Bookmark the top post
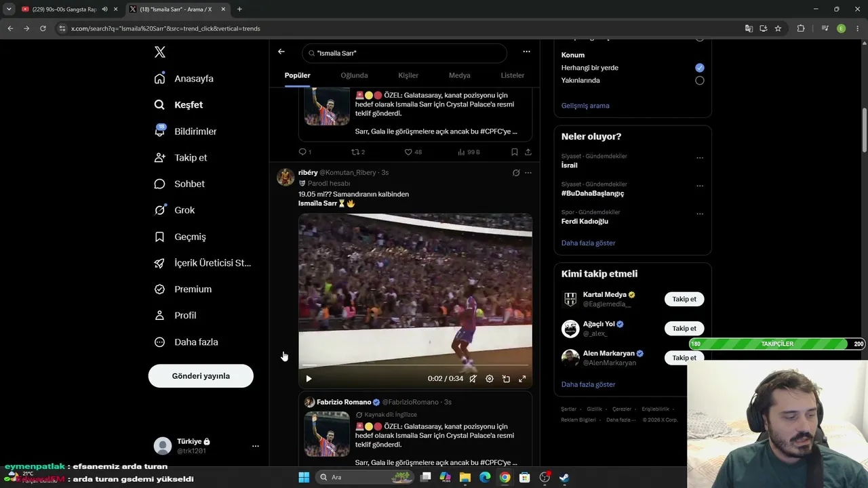This screenshot has width=868, height=488. tap(515, 152)
